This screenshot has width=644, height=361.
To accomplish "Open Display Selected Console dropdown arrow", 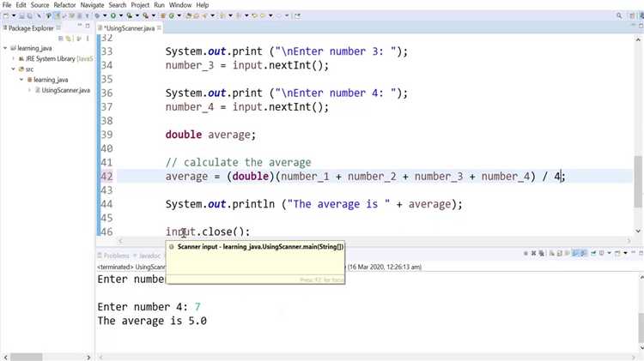I will click(x=609, y=253).
